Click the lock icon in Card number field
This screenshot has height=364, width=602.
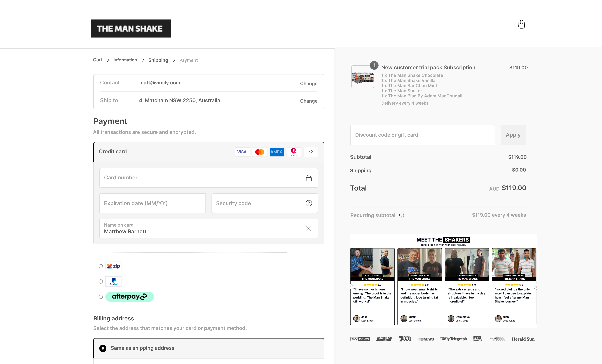click(309, 178)
